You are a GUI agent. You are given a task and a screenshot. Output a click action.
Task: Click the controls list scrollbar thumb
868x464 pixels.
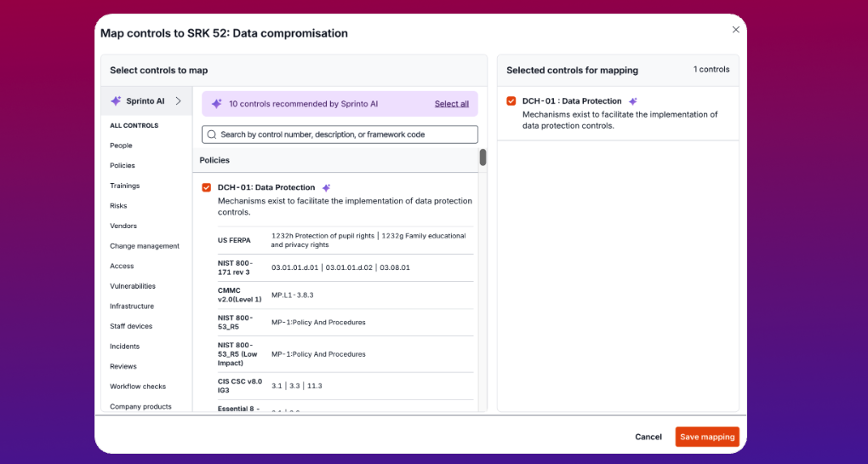(x=483, y=158)
